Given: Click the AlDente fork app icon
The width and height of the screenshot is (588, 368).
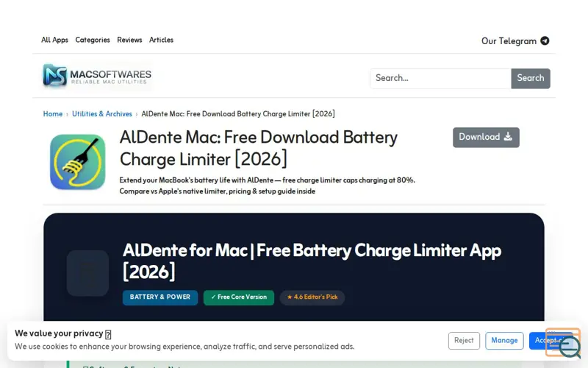Looking at the screenshot, I should [x=78, y=162].
